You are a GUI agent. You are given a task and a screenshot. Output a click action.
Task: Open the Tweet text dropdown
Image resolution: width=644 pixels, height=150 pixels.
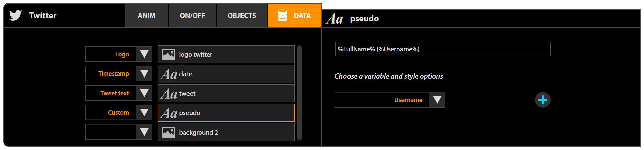[144, 93]
